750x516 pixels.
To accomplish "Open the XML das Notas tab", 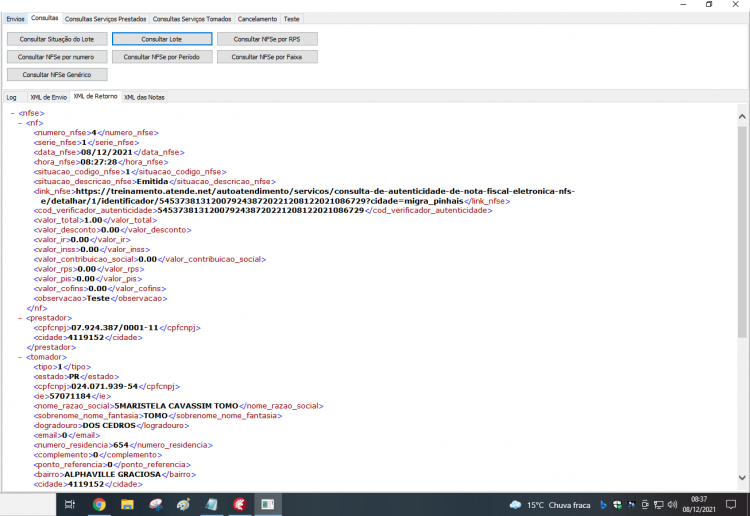I will coord(144,97).
